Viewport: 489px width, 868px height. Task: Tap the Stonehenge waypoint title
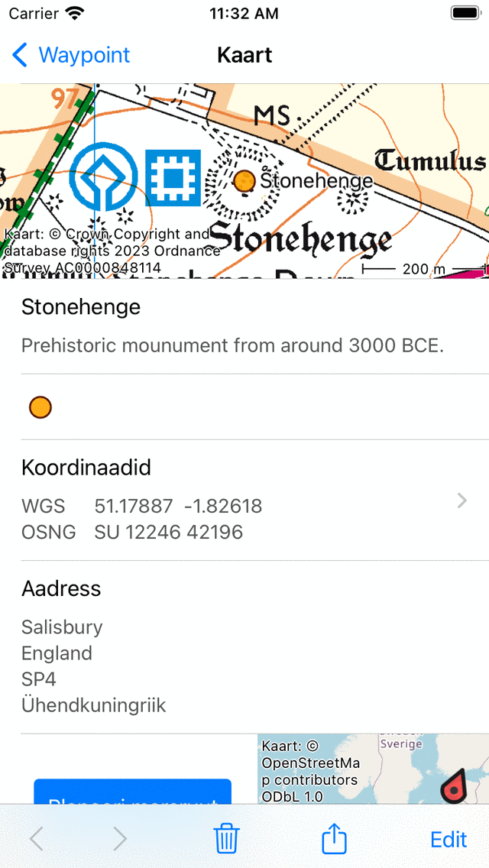pyautogui.click(x=81, y=307)
